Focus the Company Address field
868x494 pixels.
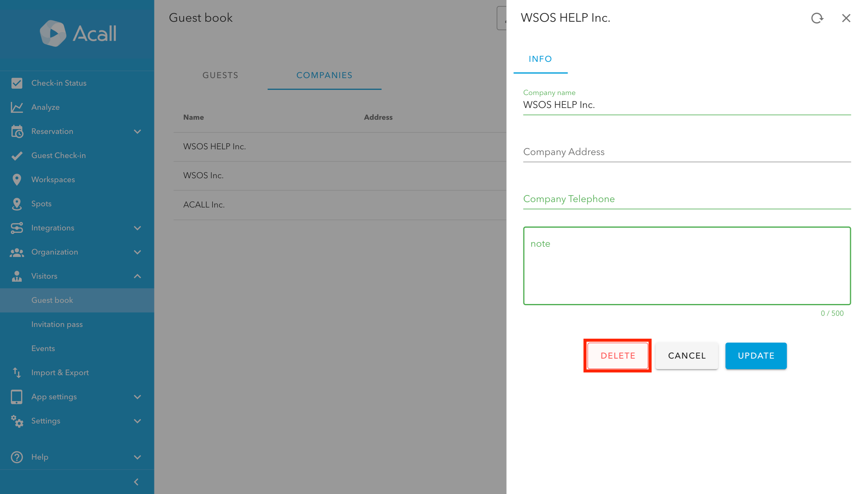tap(687, 152)
